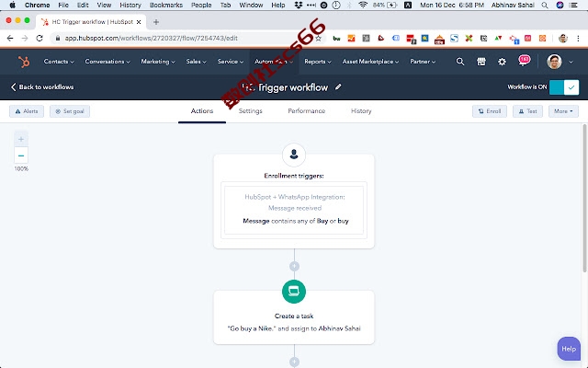The width and height of the screenshot is (588, 368).
Task: Click the site lock icon in address bar
Action: click(x=57, y=38)
